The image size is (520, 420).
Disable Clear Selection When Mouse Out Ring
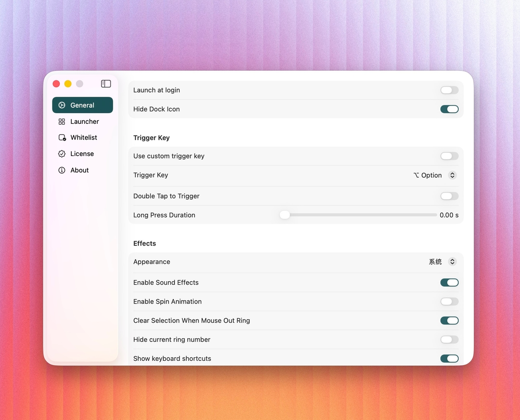tap(449, 320)
